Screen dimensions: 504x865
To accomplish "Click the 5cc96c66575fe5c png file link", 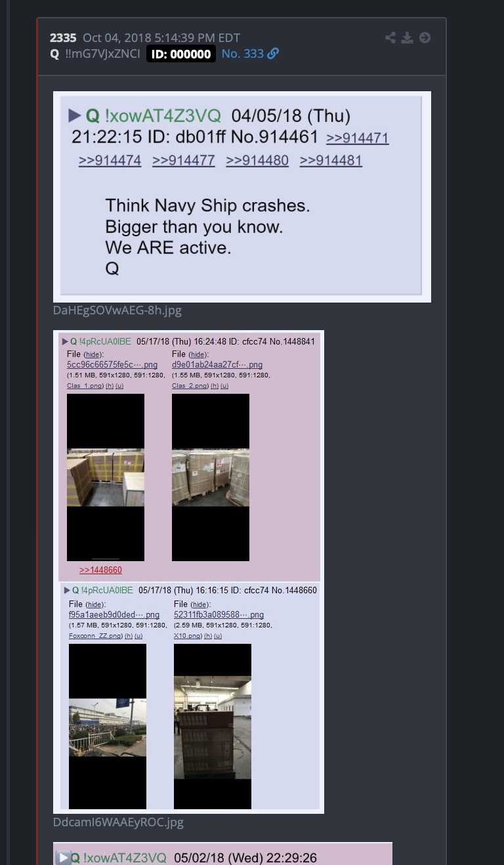I will [x=112, y=365].
